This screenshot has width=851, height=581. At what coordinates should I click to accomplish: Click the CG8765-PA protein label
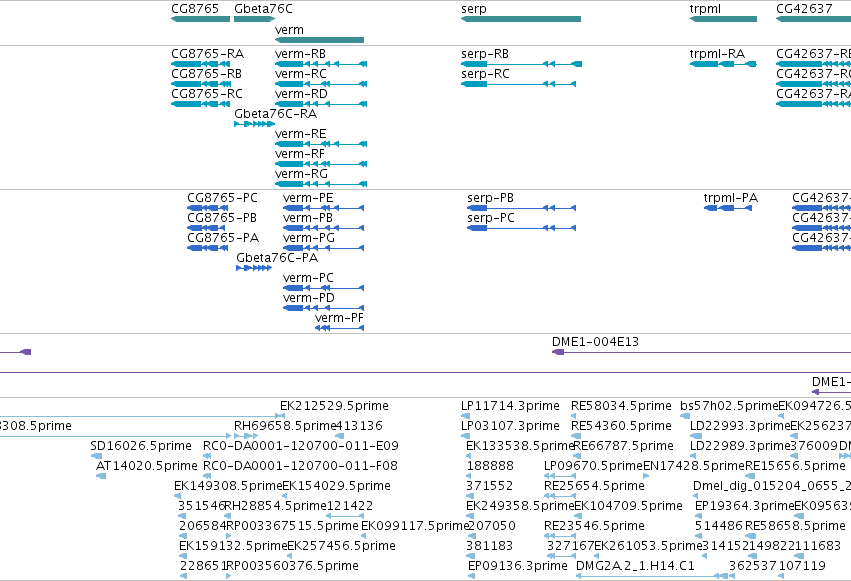point(223,238)
